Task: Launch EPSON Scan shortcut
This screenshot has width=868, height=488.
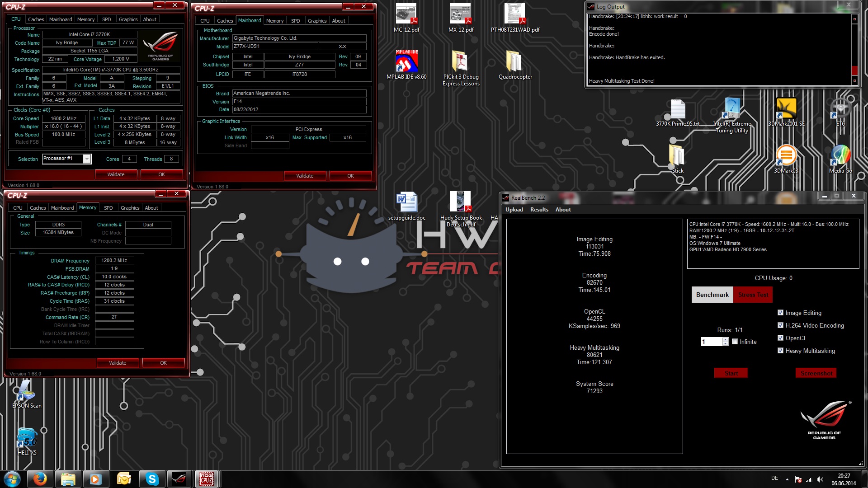Action: tap(27, 394)
